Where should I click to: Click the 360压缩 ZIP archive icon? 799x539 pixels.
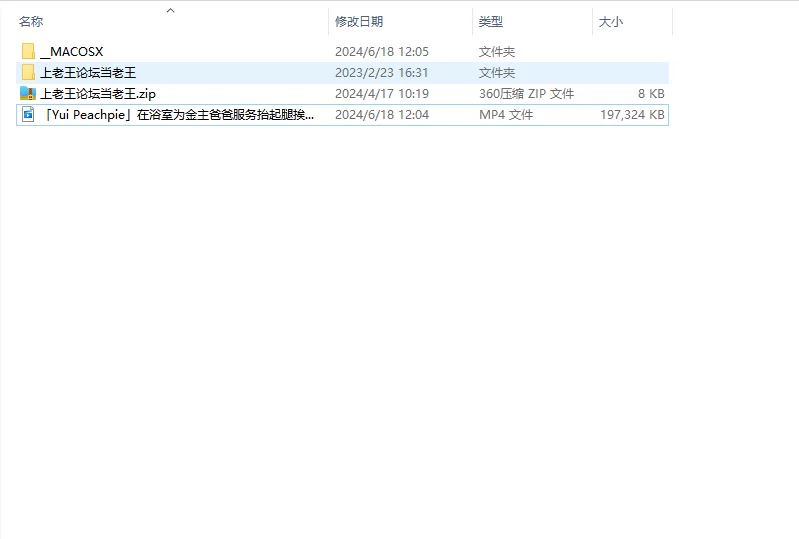click(28, 93)
